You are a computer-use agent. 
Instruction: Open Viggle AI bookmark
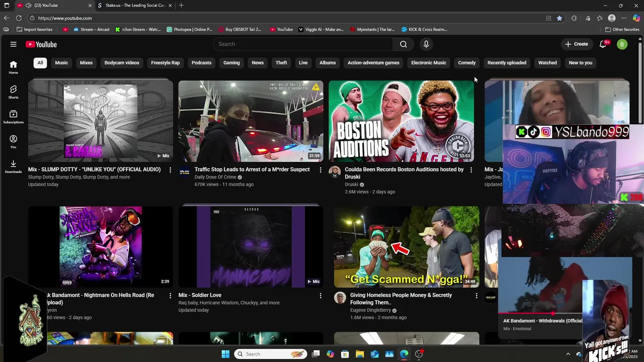pyautogui.click(x=321, y=30)
